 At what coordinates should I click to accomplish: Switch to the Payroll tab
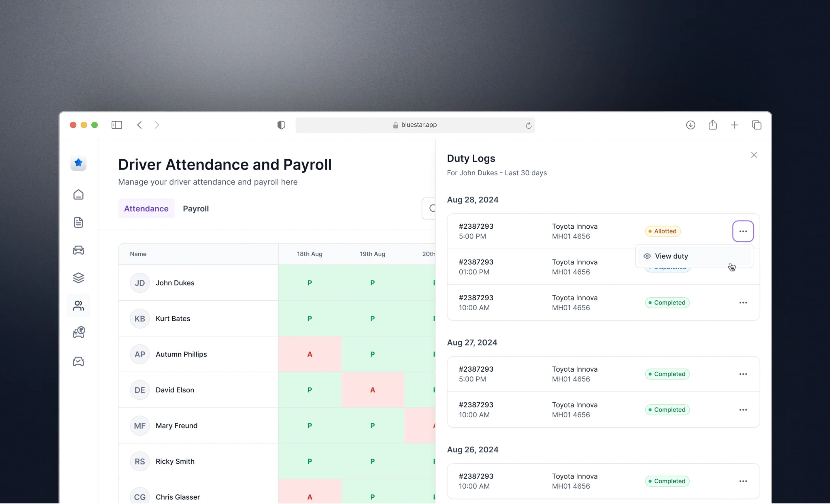pyautogui.click(x=196, y=208)
